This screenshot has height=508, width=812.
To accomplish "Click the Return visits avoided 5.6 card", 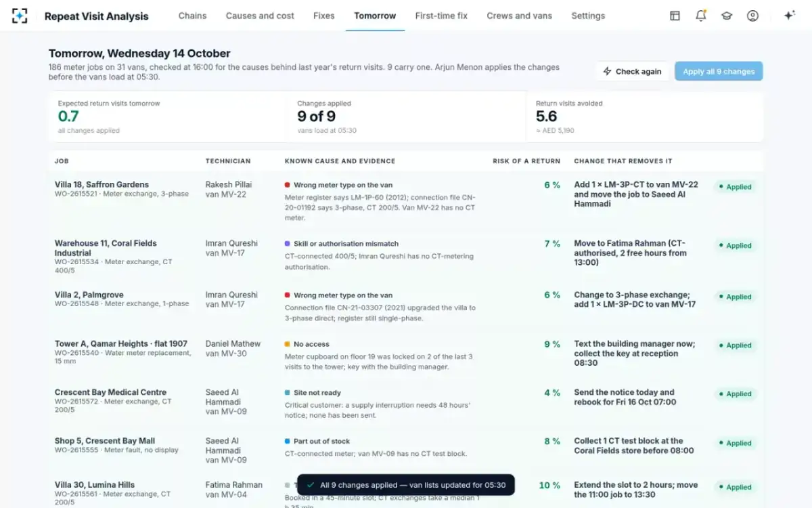I will click(645, 117).
